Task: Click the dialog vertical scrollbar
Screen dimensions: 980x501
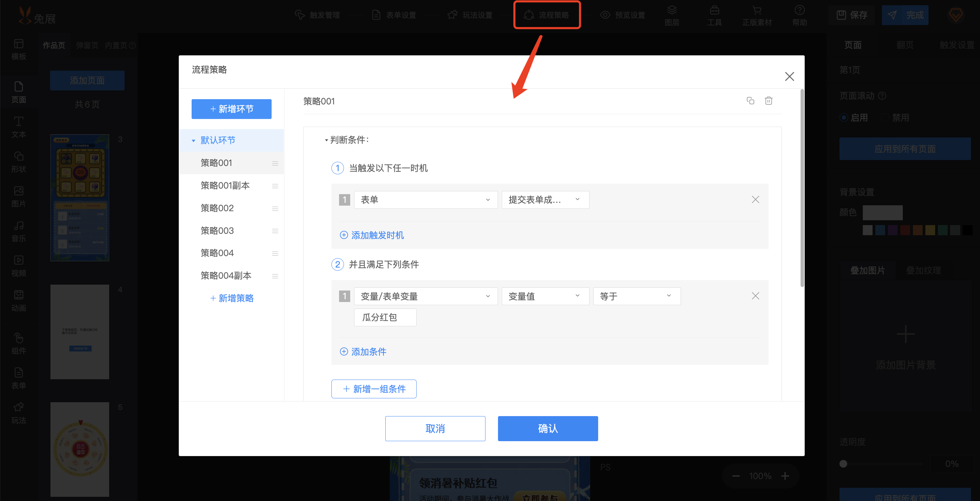Action: (802, 188)
